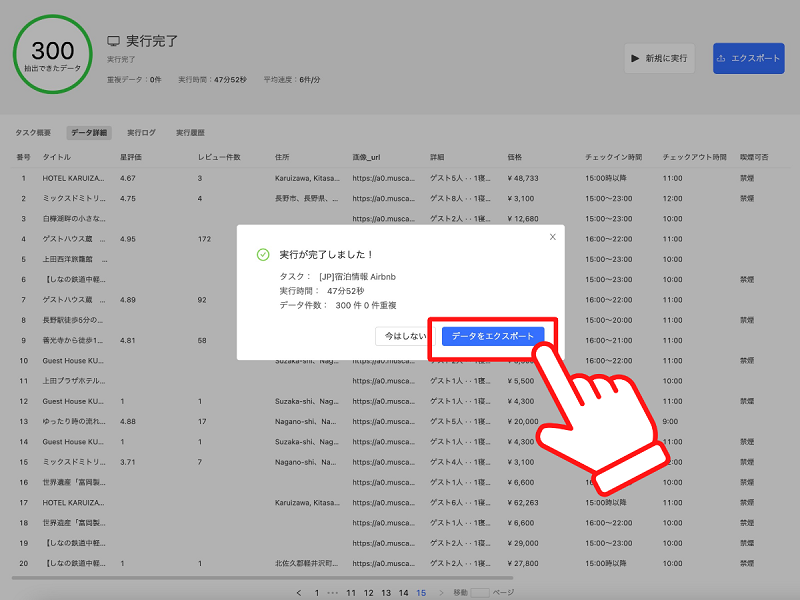The height and width of the screenshot is (600, 800).
Task: Click the green success checkmark icon in dialog
Action: coord(263,255)
